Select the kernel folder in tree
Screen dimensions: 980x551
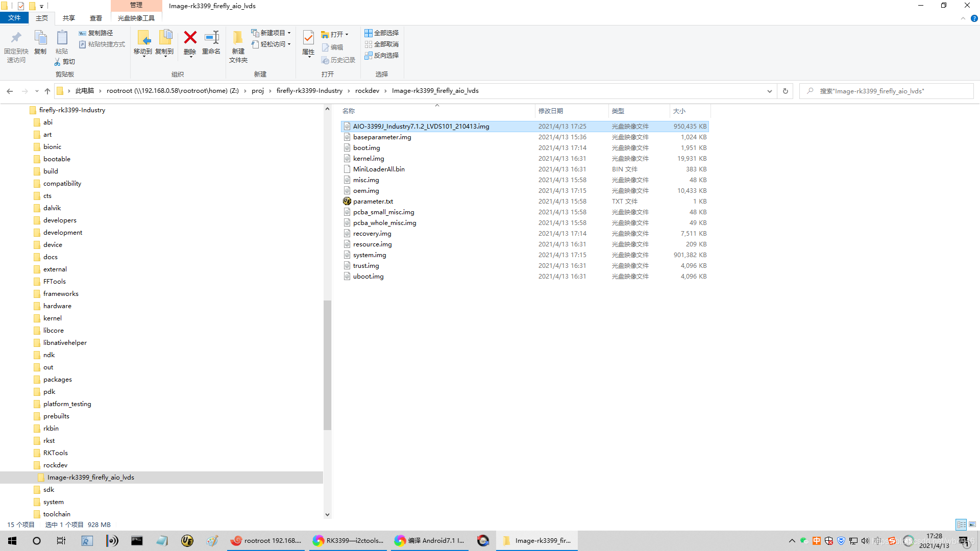click(53, 318)
